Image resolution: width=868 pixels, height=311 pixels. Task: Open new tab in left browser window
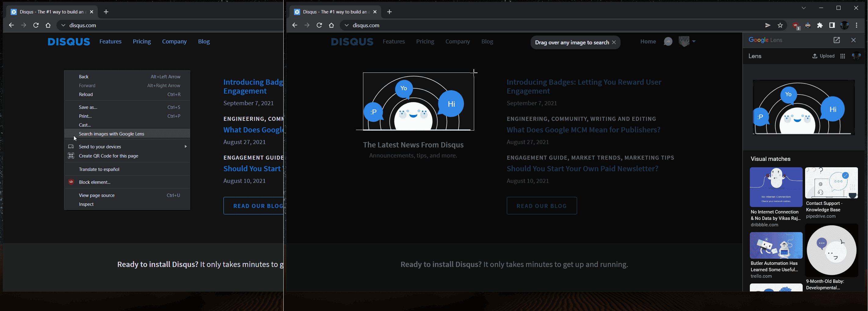(x=106, y=12)
